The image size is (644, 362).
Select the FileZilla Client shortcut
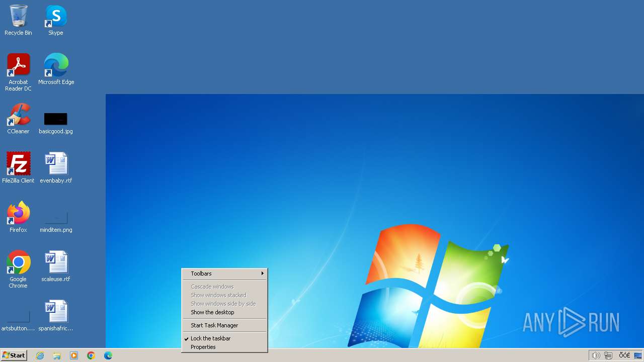18,168
